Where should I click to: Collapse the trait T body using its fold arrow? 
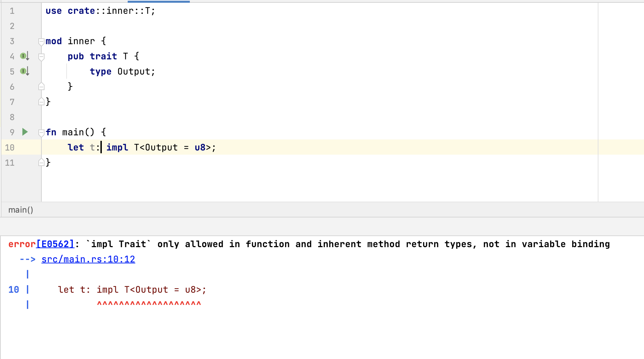(41, 56)
